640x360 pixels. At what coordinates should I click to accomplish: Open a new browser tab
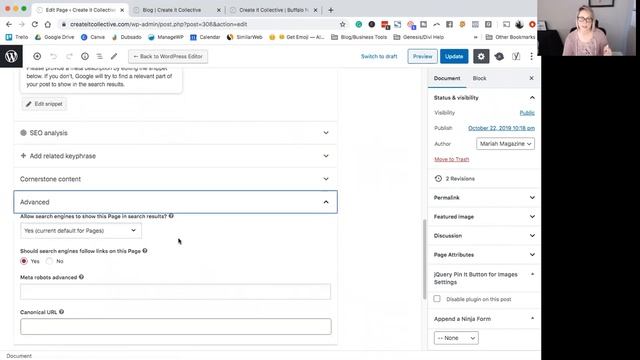pyautogui.click(x=331, y=10)
